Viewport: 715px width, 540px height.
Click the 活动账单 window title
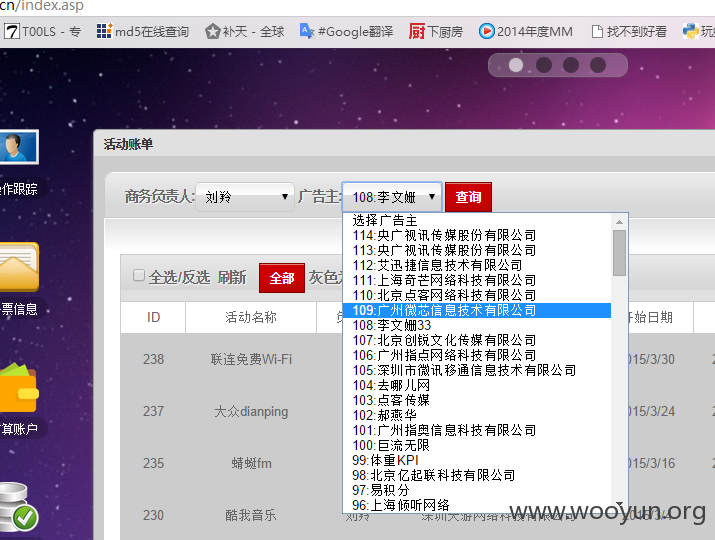(x=128, y=144)
